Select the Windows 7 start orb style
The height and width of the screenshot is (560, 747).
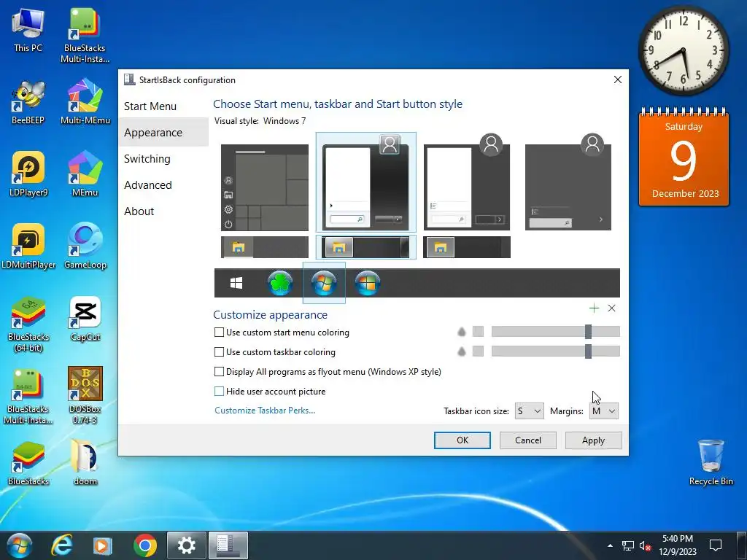pyautogui.click(x=324, y=283)
